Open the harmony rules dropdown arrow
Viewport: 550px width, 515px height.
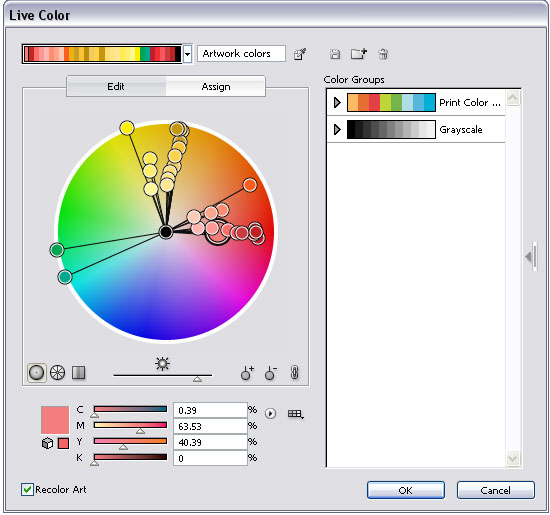188,54
